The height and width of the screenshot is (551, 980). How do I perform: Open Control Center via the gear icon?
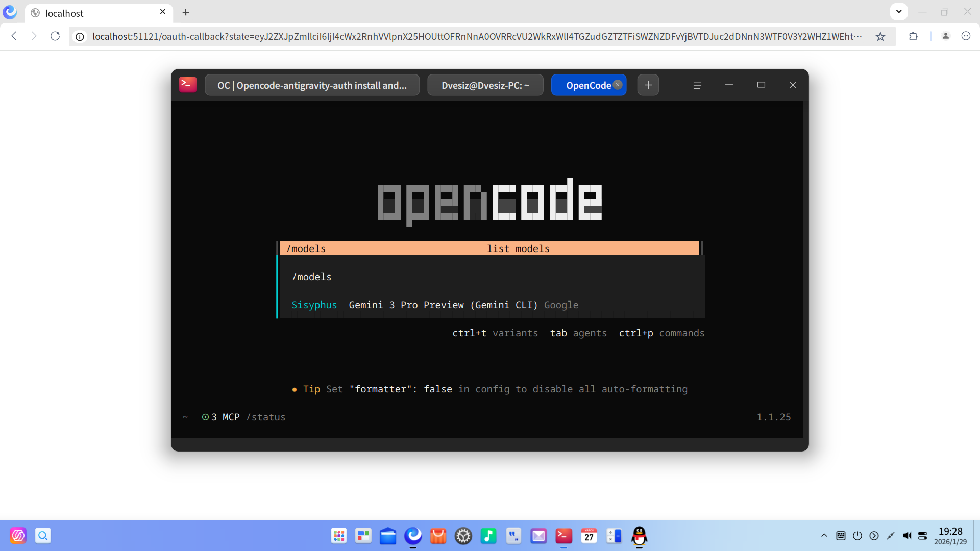point(463,536)
